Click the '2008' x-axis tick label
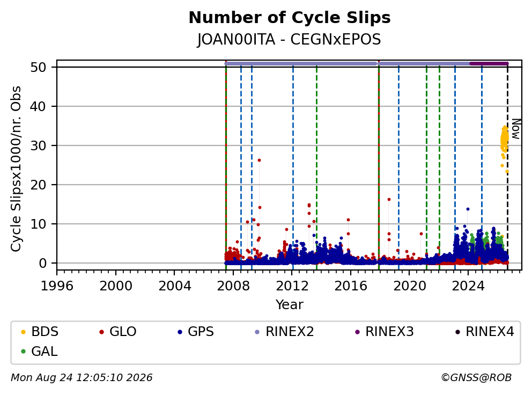 tap(233, 286)
